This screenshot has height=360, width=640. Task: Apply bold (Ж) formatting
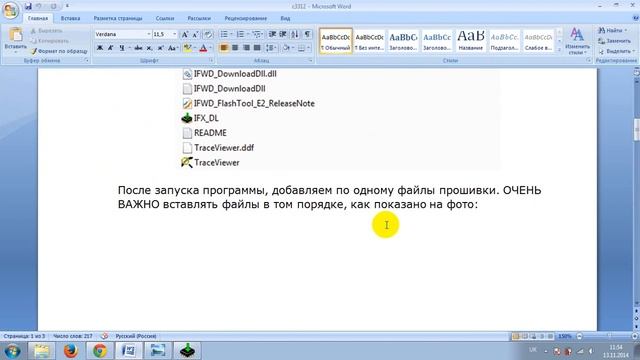[100, 48]
